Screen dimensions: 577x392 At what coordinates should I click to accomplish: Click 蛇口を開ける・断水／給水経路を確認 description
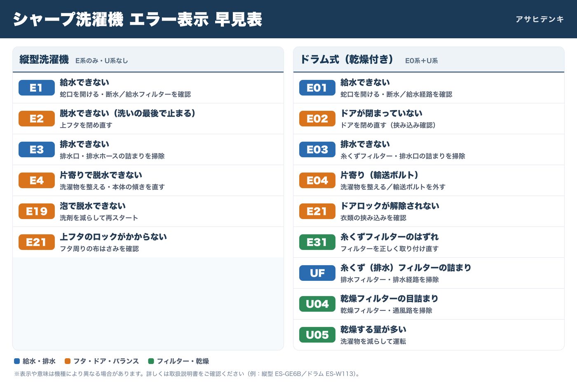[396, 94]
